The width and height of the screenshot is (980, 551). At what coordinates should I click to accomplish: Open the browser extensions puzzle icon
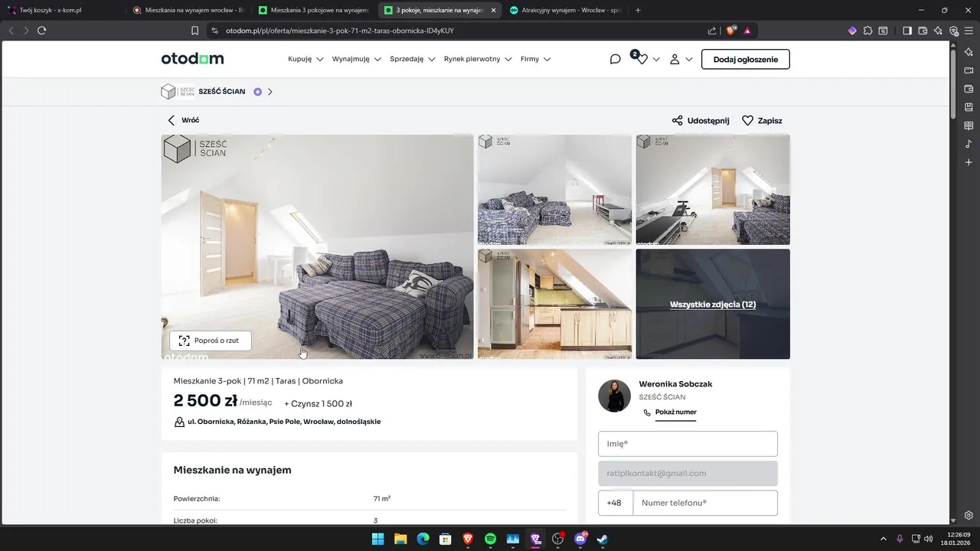click(867, 31)
